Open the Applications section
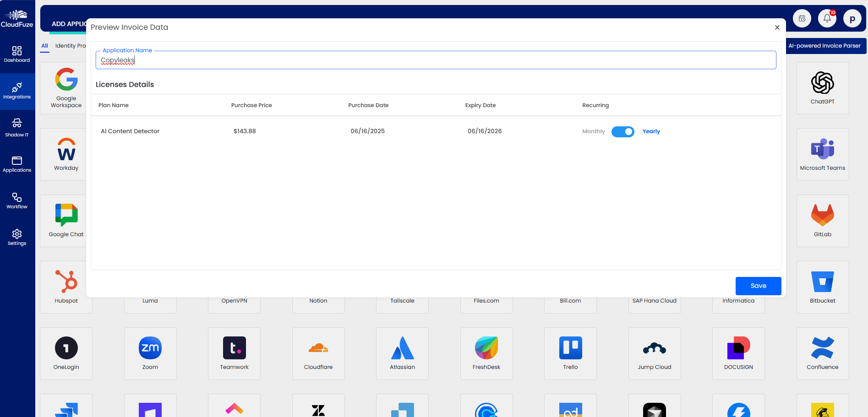Screen dimensions: 868x417 [x=17, y=163]
